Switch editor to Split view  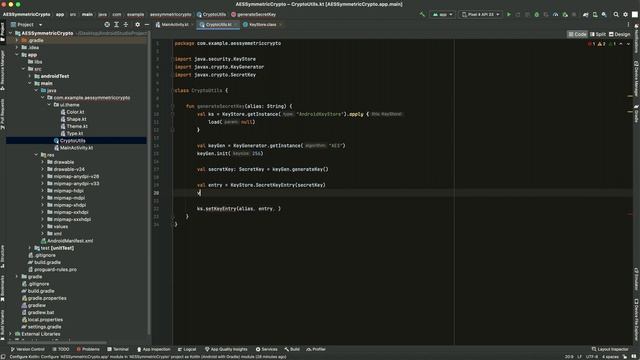598,34
